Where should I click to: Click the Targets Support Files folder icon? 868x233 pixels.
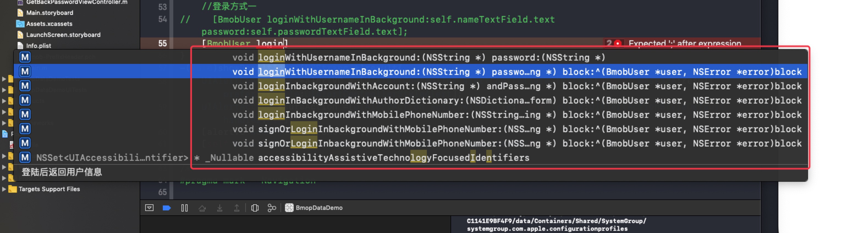point(12,189)
